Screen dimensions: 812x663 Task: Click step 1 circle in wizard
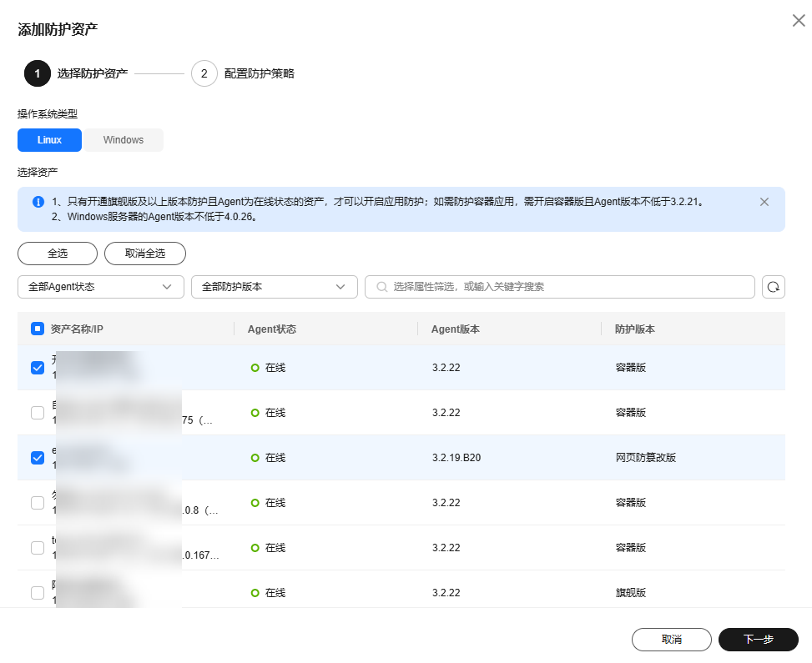point(38,73)
